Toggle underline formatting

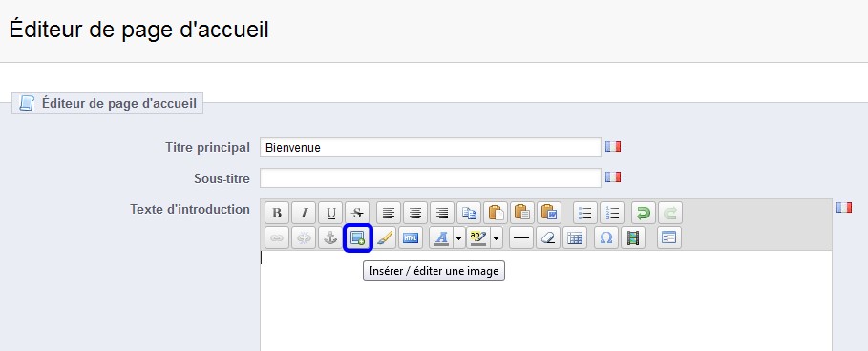coord(330,213)
